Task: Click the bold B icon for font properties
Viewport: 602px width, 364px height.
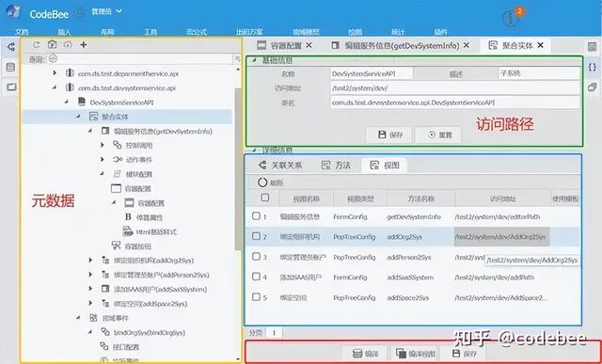Action: (128, 217)
